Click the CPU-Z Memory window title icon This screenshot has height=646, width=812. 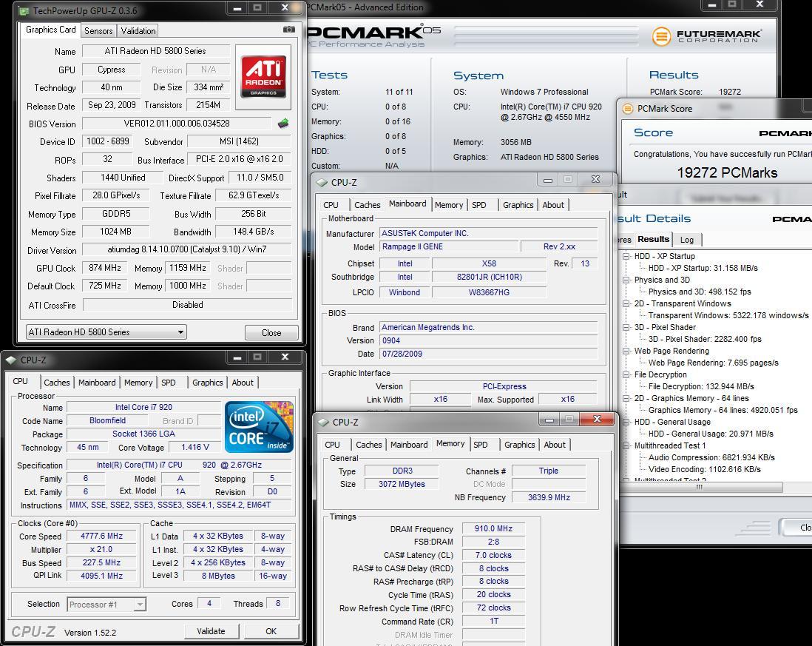[x=324, y=423]
